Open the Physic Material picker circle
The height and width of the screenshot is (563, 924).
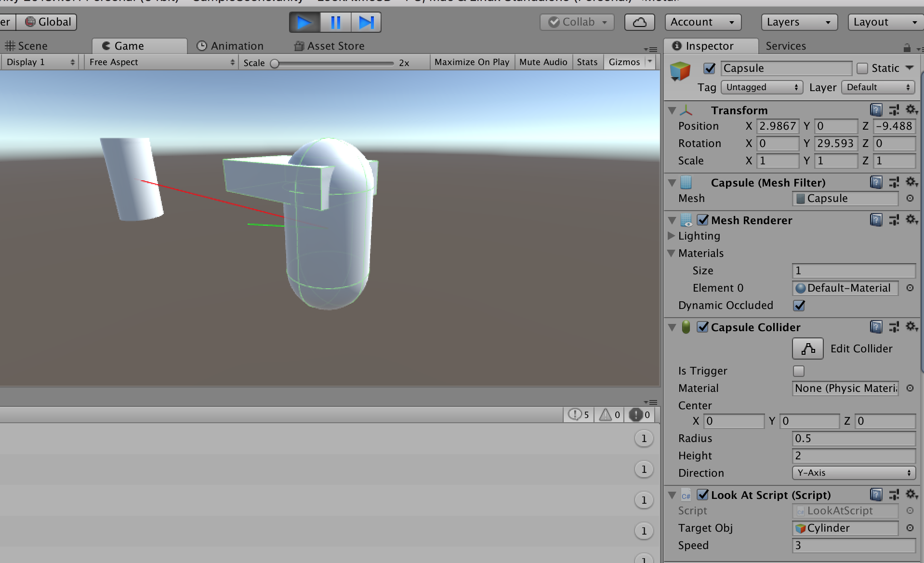coord(910,388)
